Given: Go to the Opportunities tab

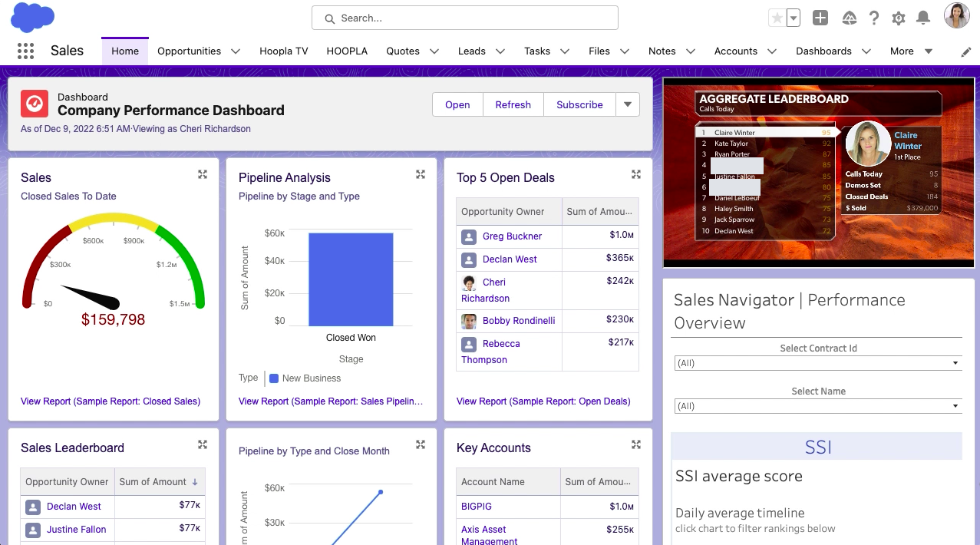Looking at the screenshot, I should 189,51.
